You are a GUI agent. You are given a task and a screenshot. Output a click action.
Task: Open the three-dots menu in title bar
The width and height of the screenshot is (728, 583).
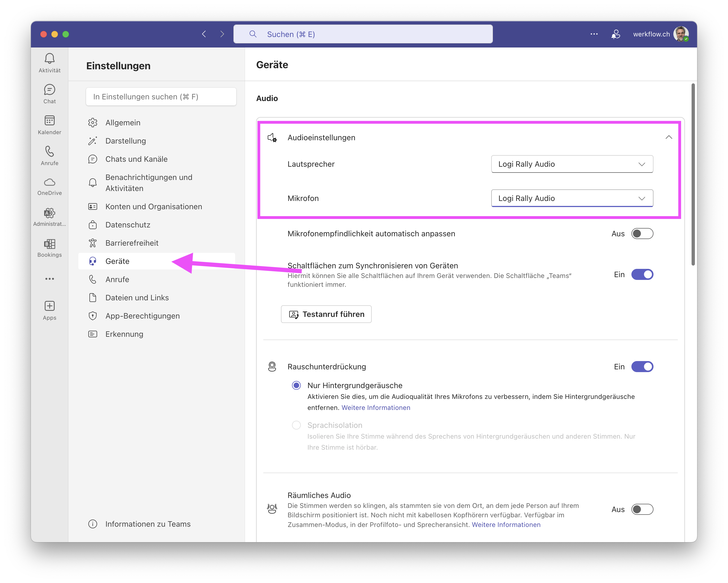594,34
